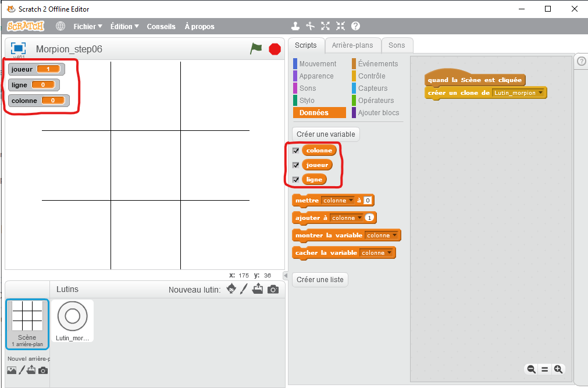Paint a new sprite with brush icon
The height and width of the screenshot is (388, 588).
[x=244, y=289]
